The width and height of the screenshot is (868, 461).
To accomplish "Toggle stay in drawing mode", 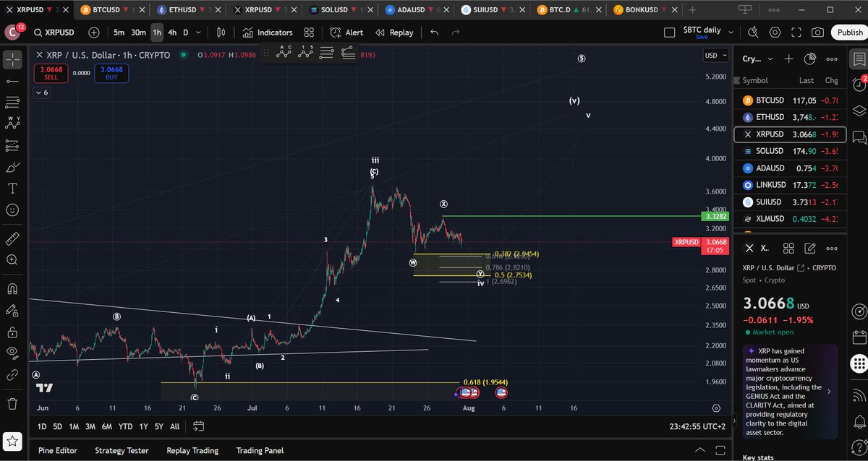I will [12, 311].
